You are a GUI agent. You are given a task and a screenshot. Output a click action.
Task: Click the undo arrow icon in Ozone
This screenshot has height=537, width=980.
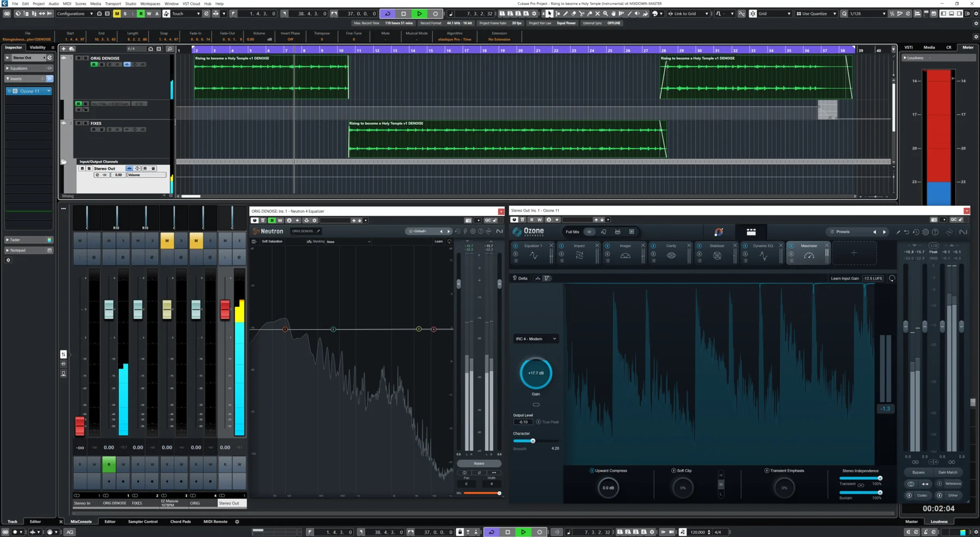click(905, 232)
